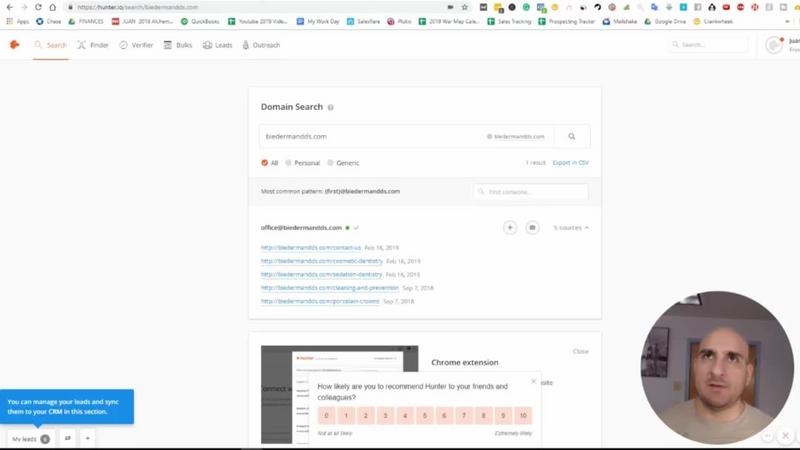The image size is (800, 450).
Task: Open the Finder tab
Action: point(93,45)
